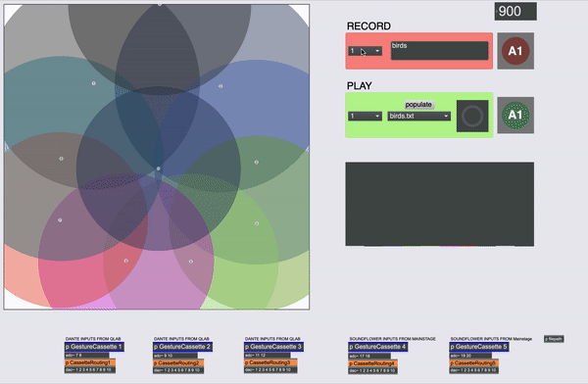Toggle the green A1 play button
588x384 pixels.
tap(515, 116)
